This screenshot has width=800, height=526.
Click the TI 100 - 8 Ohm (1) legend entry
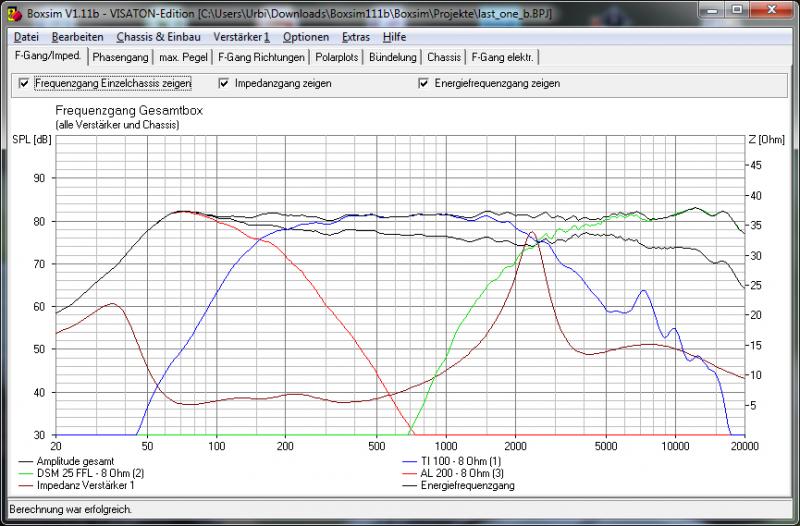click(x=452, y=462)
